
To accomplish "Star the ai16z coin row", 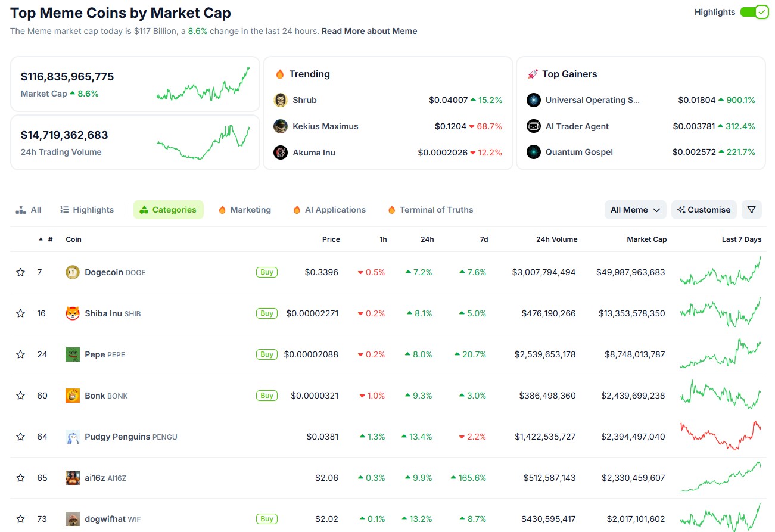I will click(21, 478).
